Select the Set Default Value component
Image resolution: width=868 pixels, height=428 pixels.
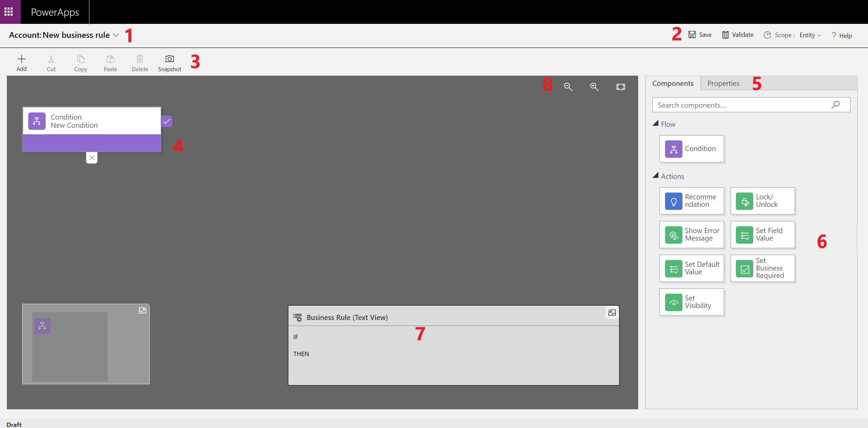pyautogui.click(x=692, y=269)
